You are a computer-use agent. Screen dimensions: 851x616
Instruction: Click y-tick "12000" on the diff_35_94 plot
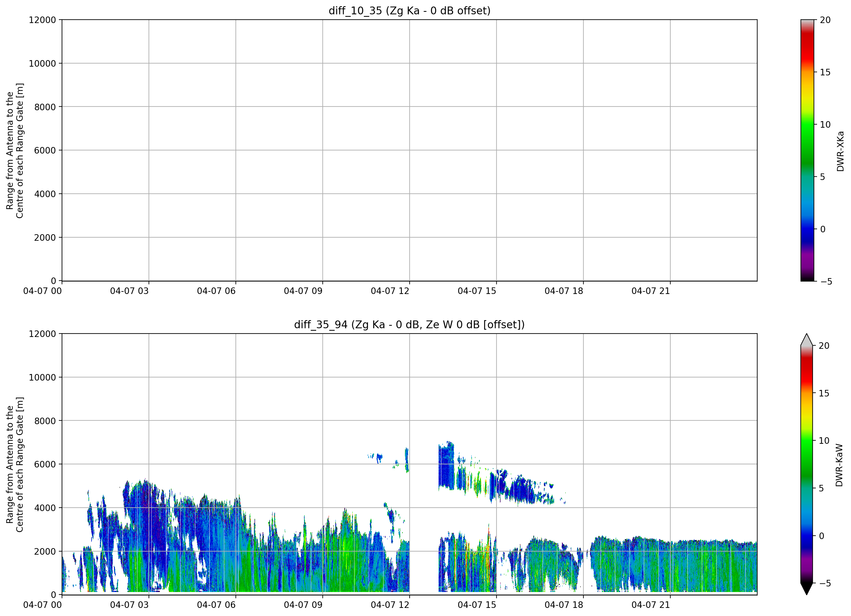click(42, 334)
